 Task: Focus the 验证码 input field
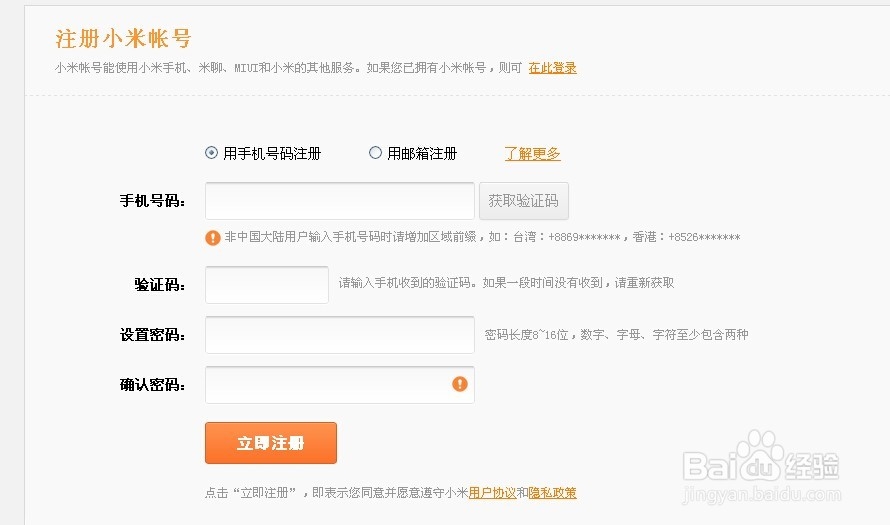267,284
